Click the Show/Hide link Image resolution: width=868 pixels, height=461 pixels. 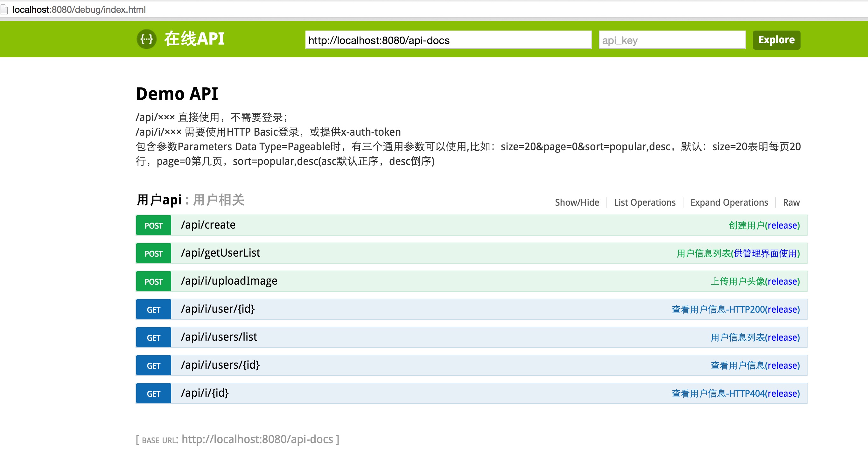(x=577, y=202)
